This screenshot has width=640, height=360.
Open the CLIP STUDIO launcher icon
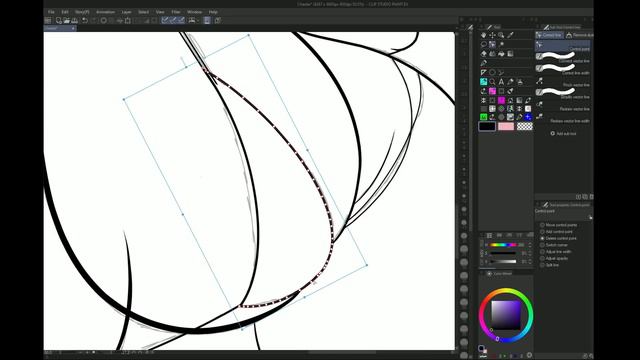48,20
